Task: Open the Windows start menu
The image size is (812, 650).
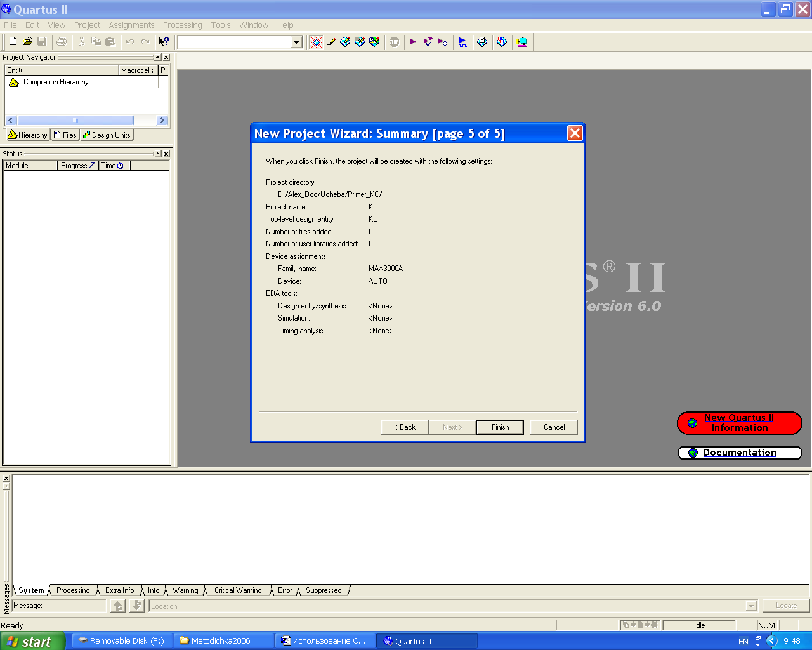Action: (x=32, y=641)
